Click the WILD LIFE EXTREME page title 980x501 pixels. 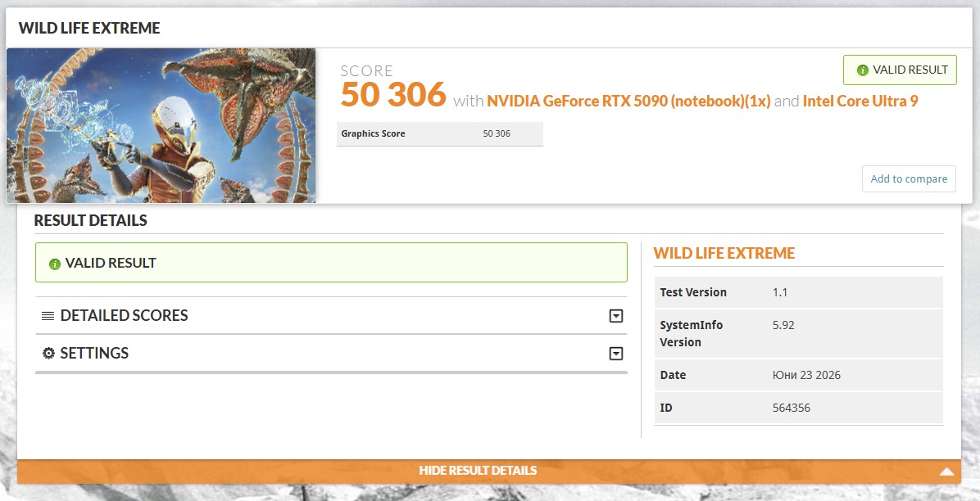click(89, 28)
